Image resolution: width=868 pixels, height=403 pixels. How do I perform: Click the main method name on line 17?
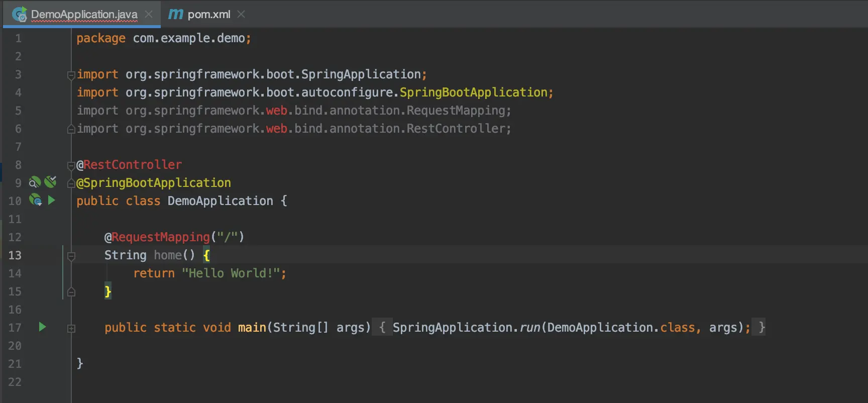click(252, 328)
